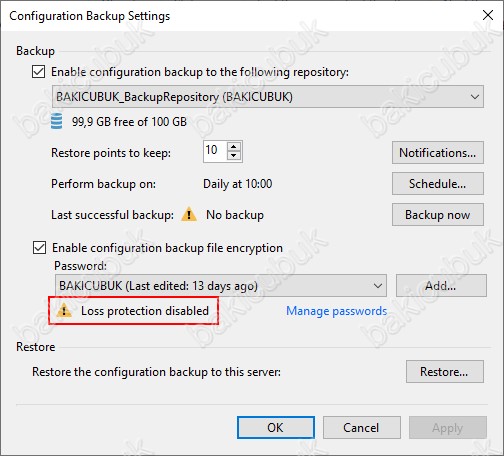
Task: Close the Configuration Backup Settings dialog
Action: [x=488, y=15]
